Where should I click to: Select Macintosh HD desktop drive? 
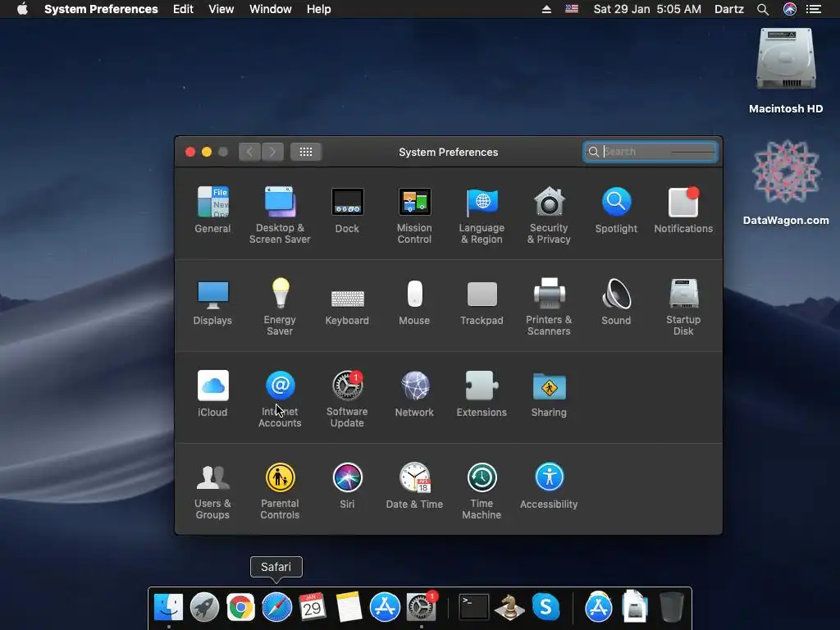coord(786,71)
